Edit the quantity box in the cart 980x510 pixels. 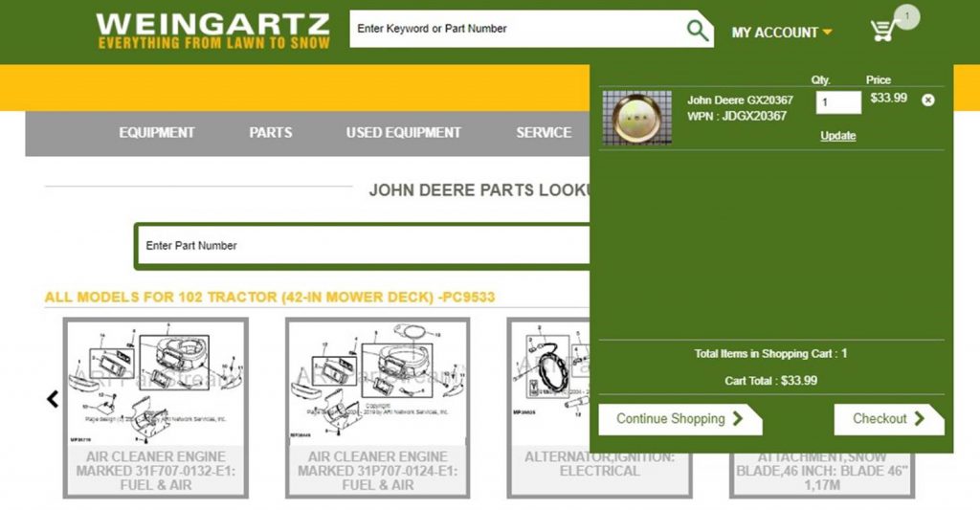838,102
